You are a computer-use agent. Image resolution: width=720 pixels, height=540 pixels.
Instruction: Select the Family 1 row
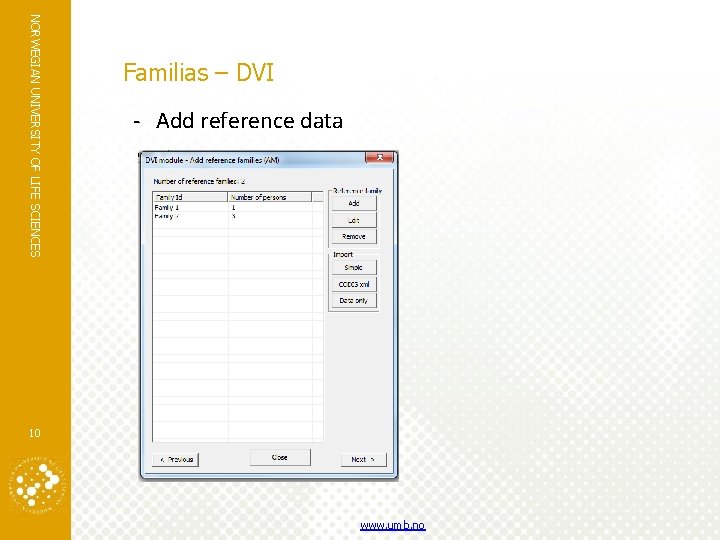click(x=238, y=208)
